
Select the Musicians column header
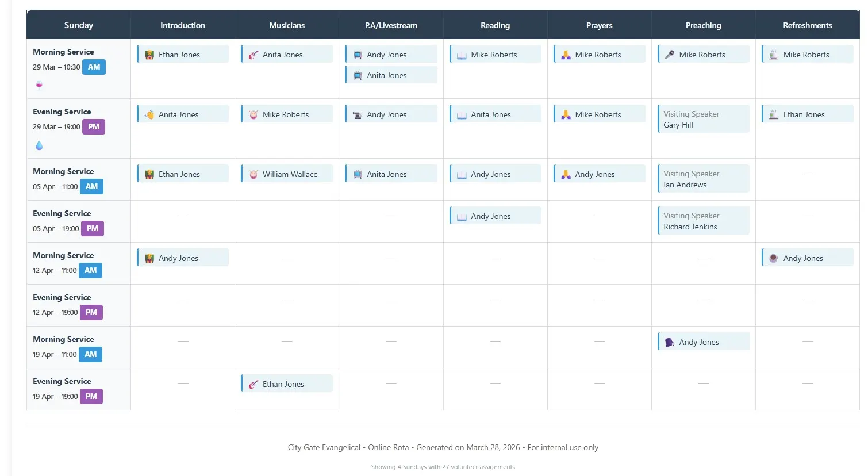click(x=287, y=25)
